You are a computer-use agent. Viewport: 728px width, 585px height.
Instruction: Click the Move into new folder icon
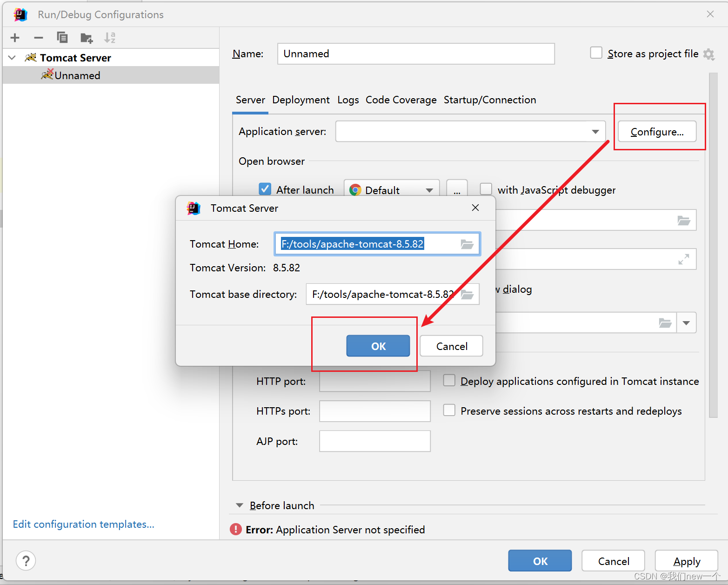pos(86,38)
